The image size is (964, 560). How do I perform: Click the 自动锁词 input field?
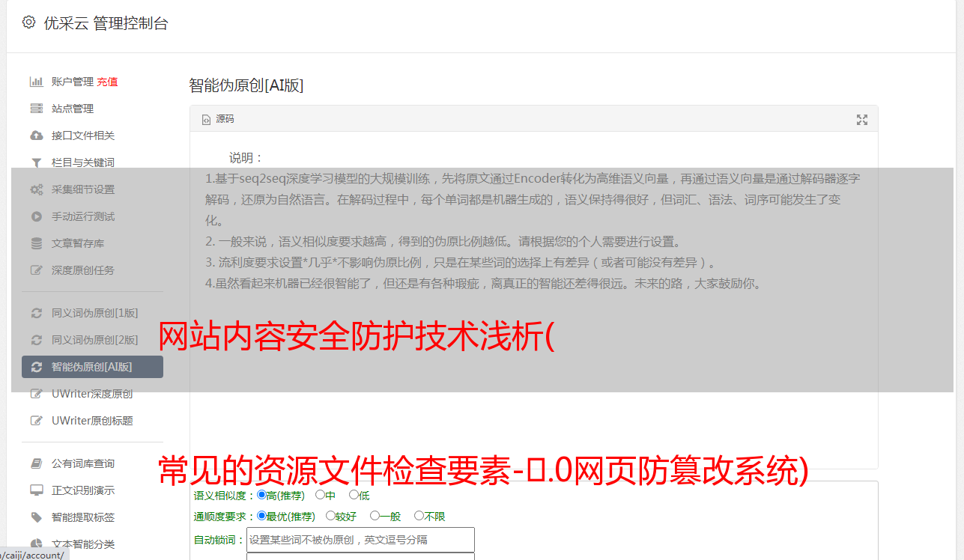360,540
